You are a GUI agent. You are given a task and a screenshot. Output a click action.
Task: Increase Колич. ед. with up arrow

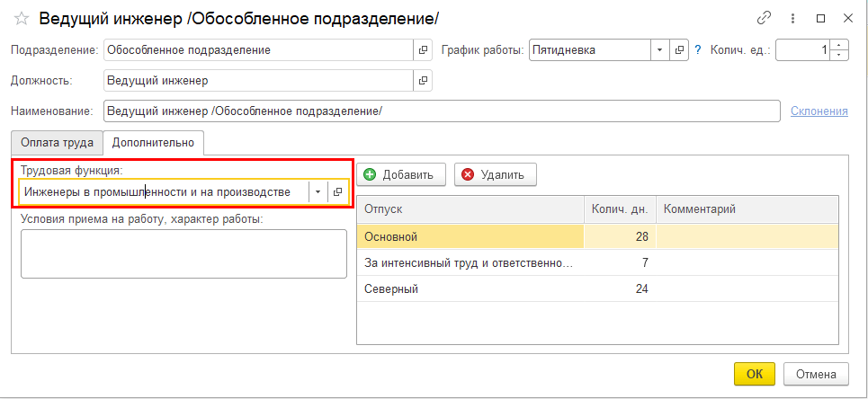click(839, 46)
